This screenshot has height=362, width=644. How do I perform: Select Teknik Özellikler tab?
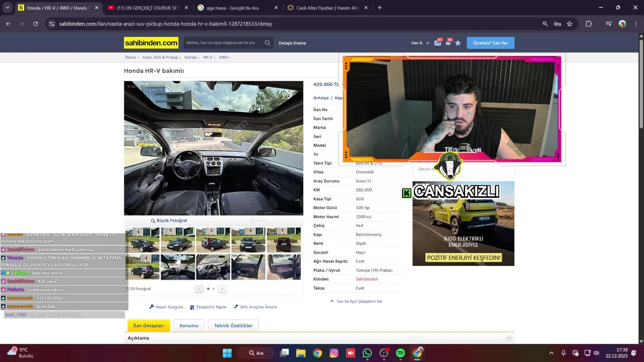click(x=233, y=325)
